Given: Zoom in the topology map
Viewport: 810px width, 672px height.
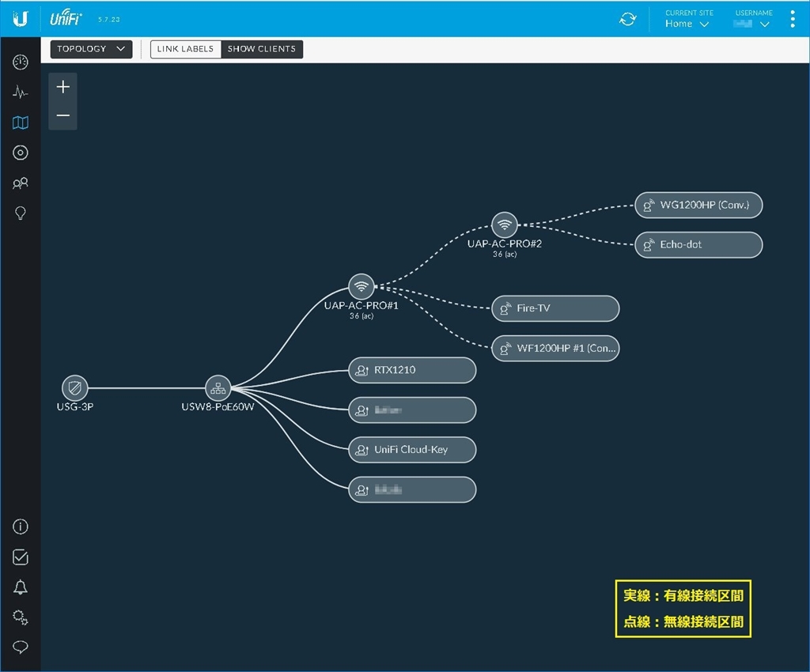Looking at the screenshot, I should 63,87.
